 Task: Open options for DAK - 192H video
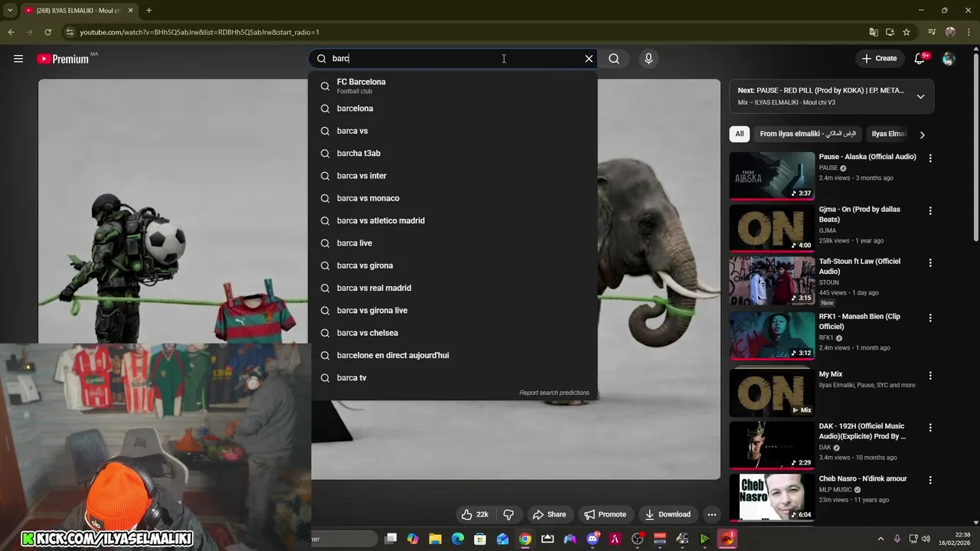(930, 428)
